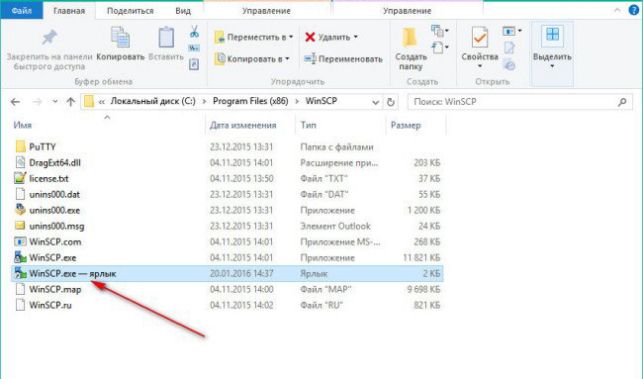
Task: Select the unins000.dat file
Action: [54, 194]
